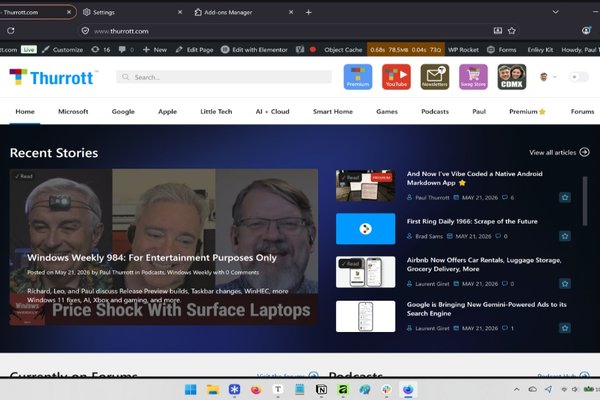600x400 pixels.
Task: Click the Search input field
Action: pos(224,77)
